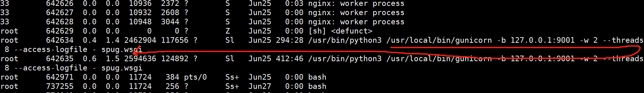This screenshot has width=644, height=93.
Task: Click bash PID 642971
Action: tap(60, 77)
